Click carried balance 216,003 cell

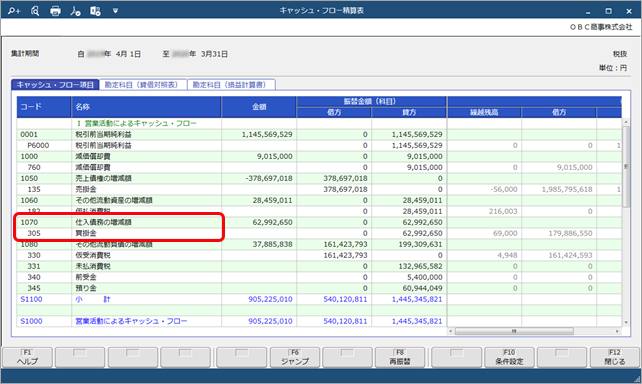tap(484, 211)
